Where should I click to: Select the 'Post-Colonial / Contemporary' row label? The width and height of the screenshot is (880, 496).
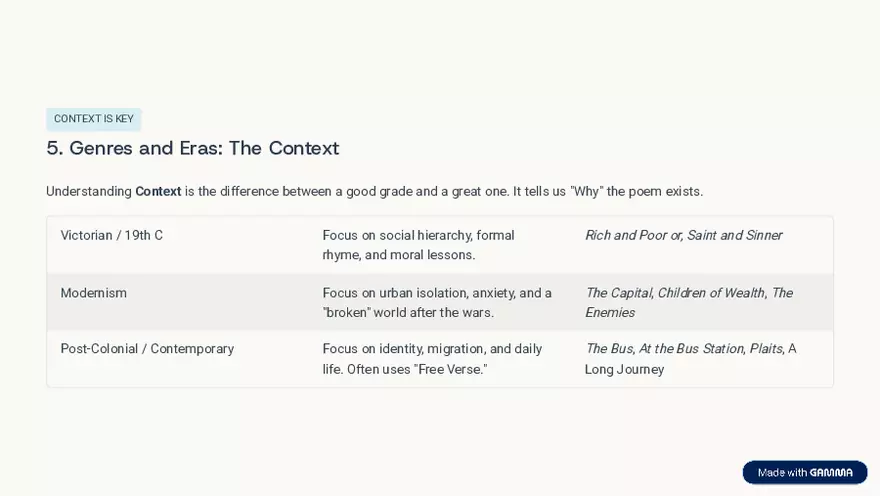pyautogui.click(x=147, y=349)
